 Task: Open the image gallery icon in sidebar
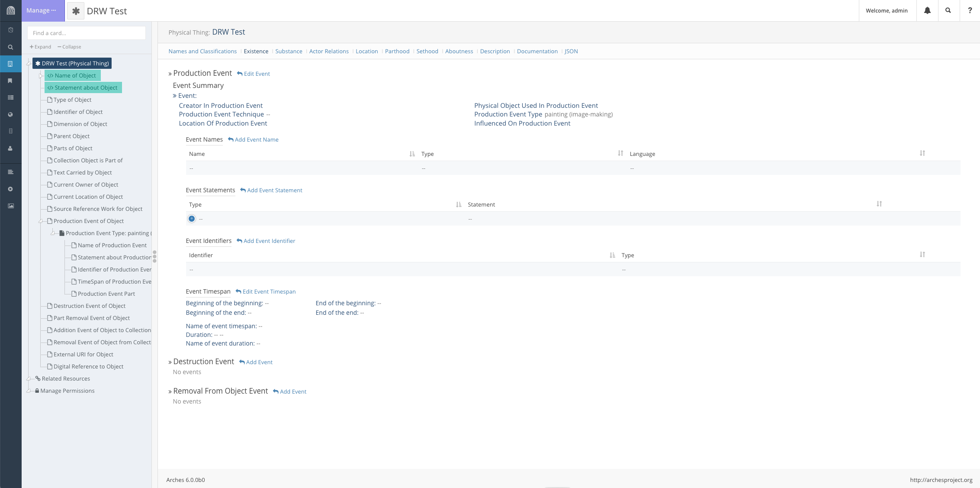tap(11, 206)
